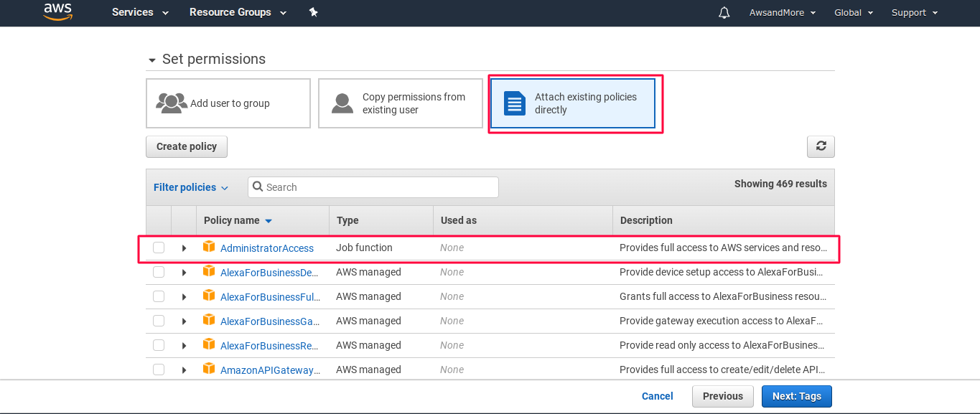Select Attach existing policies directly
This screenshot has width=980, height=414.
tap(573, 103)
